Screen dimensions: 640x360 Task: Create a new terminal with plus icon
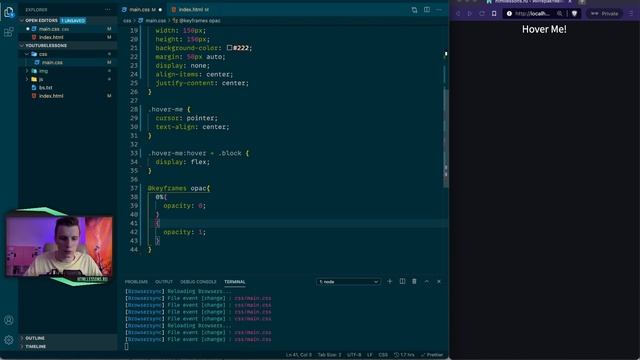389,281
